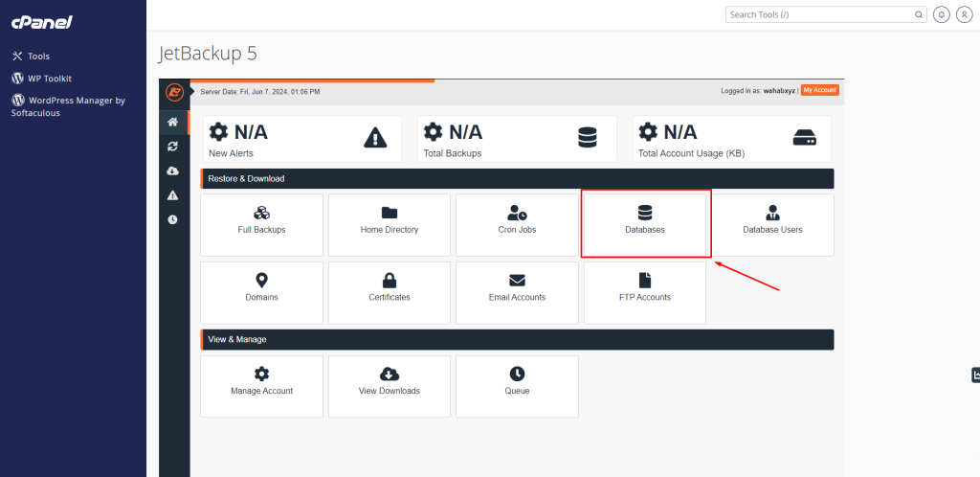The image size is (980, 477).
Task: Open the user account icon in header
Action: [963, 14]
